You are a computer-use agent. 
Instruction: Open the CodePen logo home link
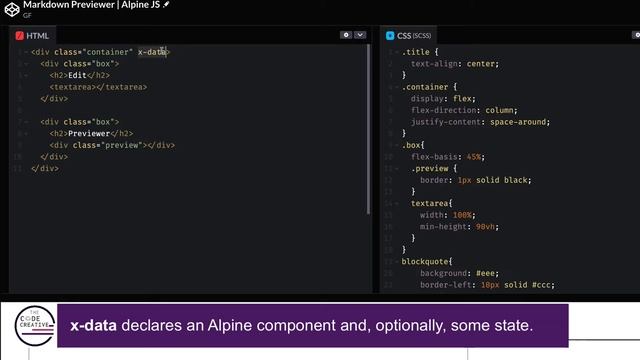[x=12, y=9]
